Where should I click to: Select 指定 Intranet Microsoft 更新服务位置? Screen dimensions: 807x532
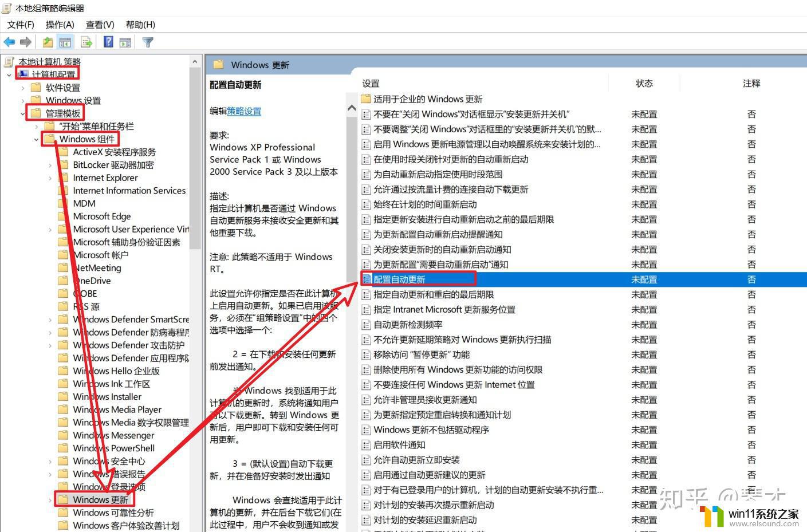[444, 309]
